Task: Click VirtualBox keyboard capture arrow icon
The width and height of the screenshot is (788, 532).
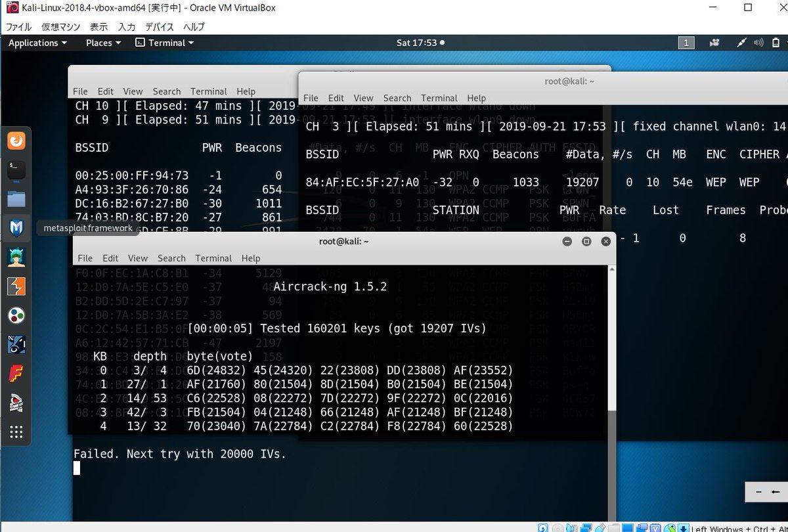Action: pos(684,527)
